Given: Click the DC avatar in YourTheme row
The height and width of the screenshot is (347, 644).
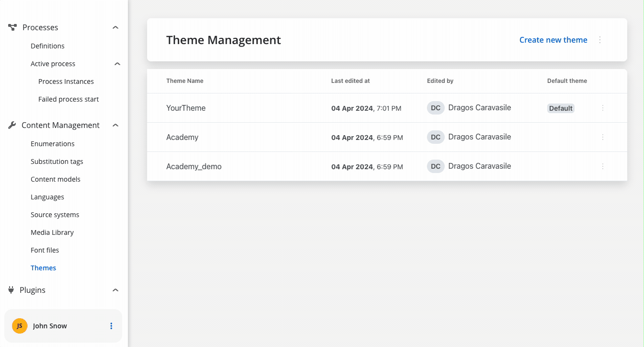Looking at the screenshot, I should click(436, 108).
